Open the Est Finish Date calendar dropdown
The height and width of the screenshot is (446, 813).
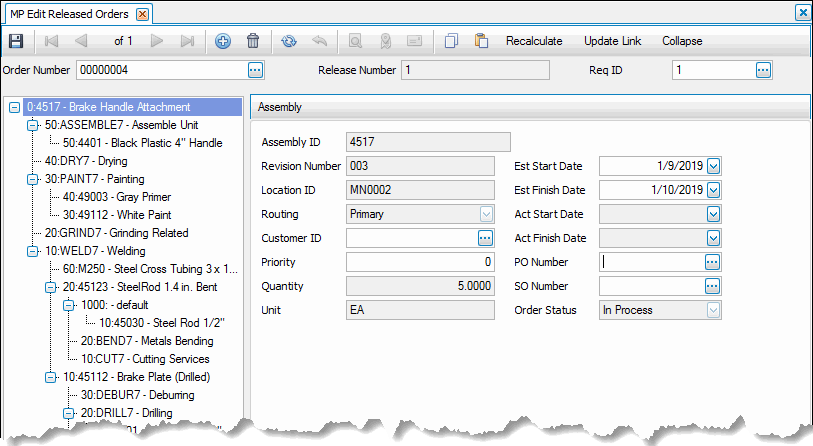713,190
